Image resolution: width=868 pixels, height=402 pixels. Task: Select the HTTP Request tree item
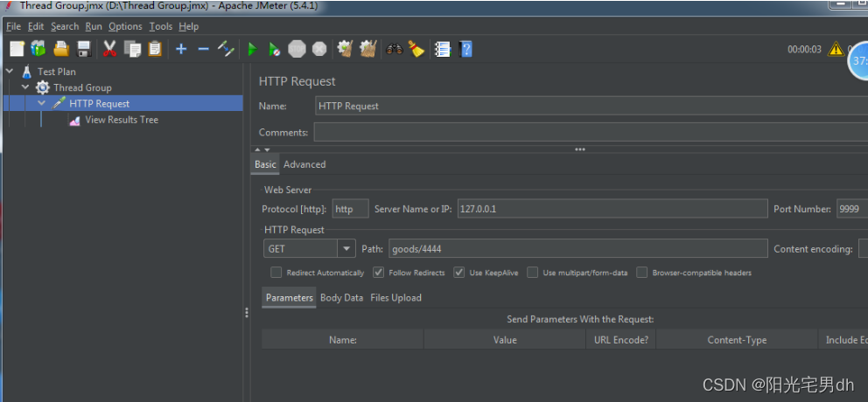(x=100, y=103)
